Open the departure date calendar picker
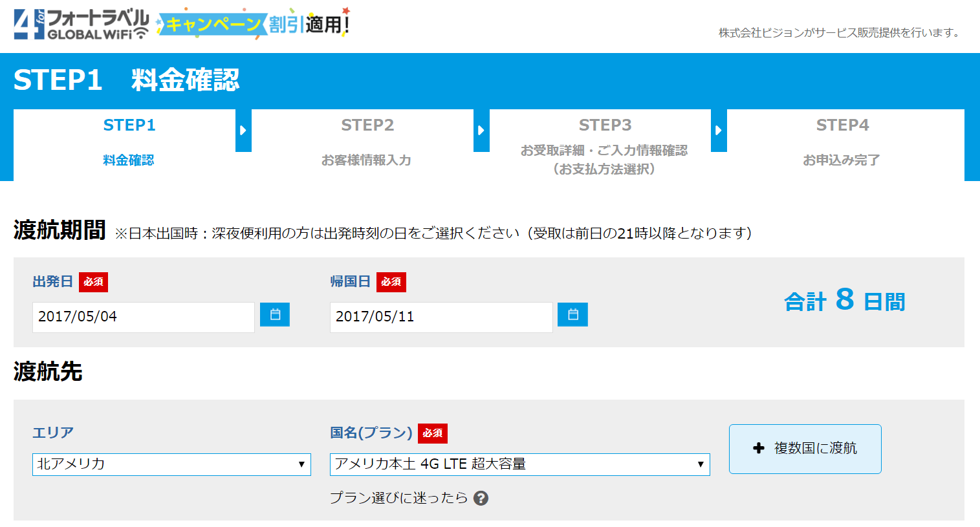The height and width of the screenshot is (527, 980). click(275, 315)
